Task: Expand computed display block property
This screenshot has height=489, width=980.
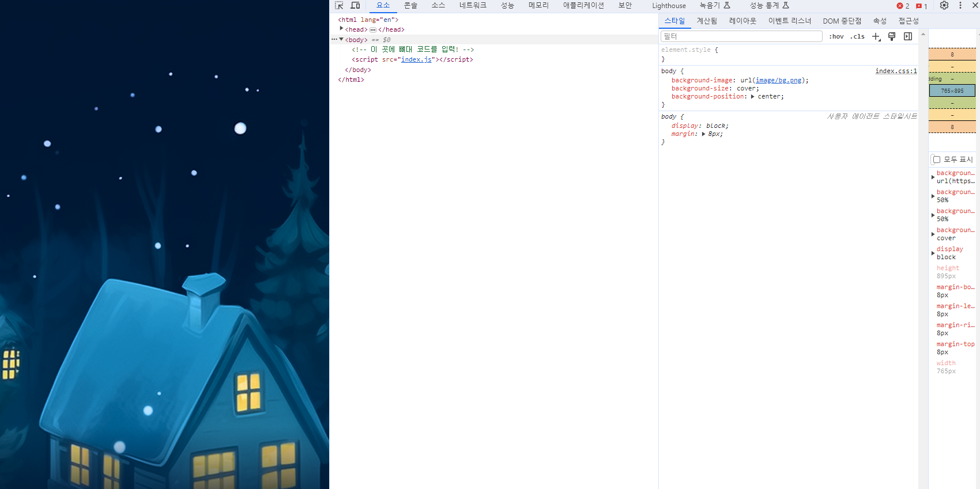Action: 933,253
